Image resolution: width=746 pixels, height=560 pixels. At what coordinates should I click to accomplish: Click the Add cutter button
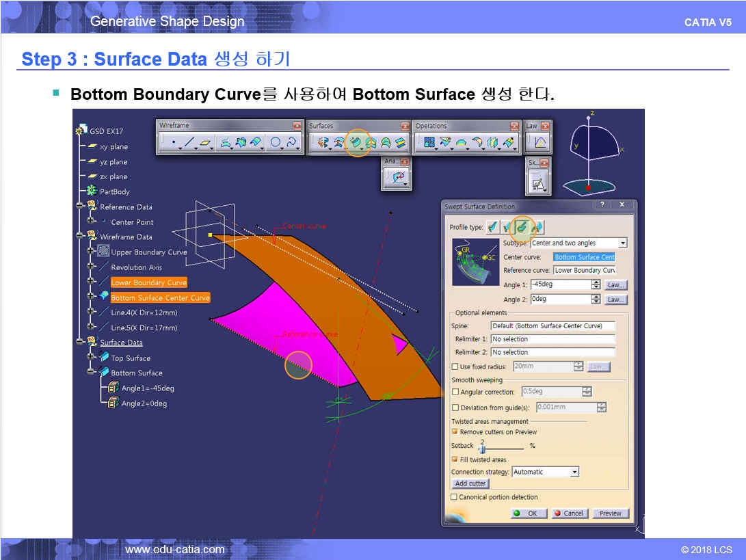point(470,483)
